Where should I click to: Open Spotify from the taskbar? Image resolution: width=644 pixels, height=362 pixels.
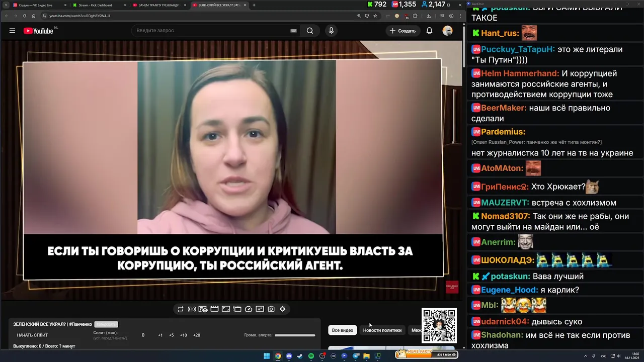click(311, 356)
